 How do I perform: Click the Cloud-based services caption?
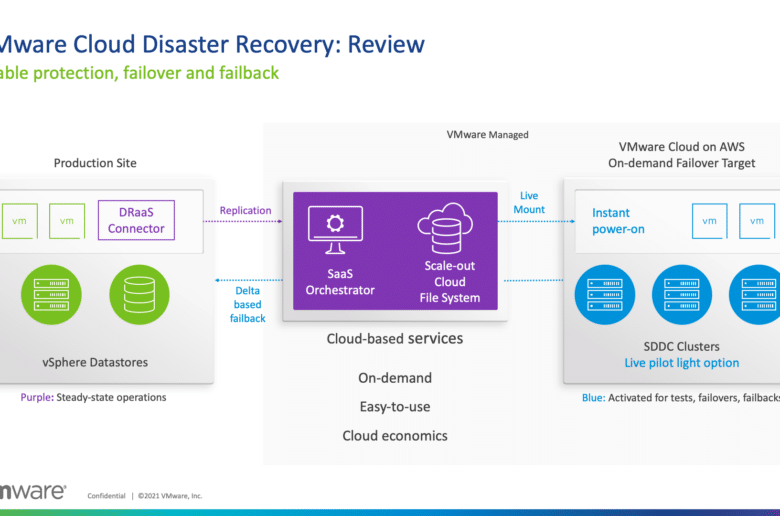click(x=394, y=339)
